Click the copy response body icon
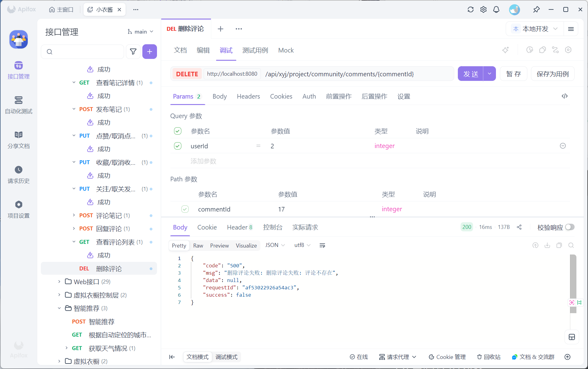Viewport: 588px width, 369px height. [559, 245]
